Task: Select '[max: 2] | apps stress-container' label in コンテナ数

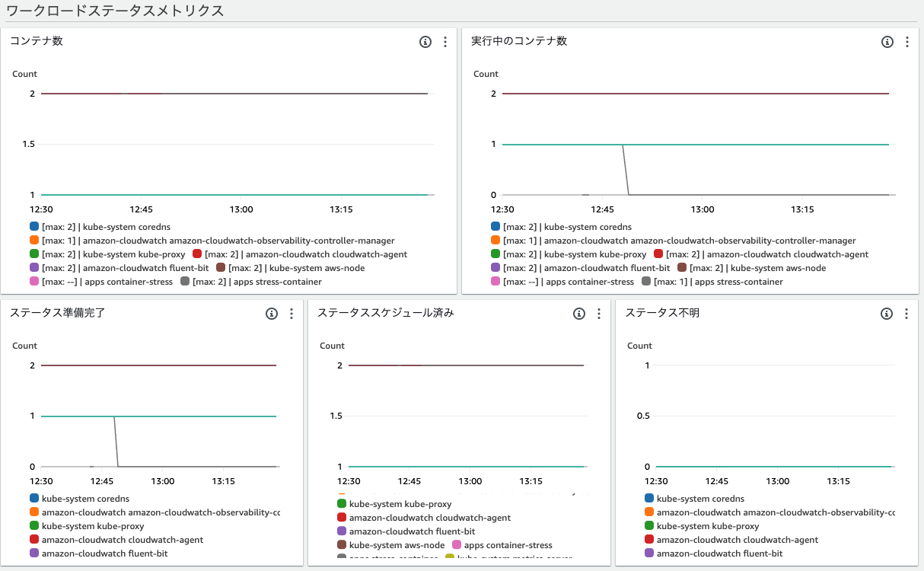Action: 257,282
